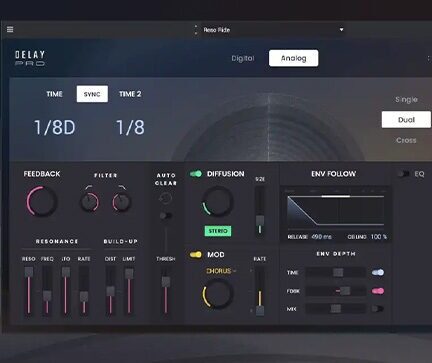Screen dimensions: 432x363
Task: Open the Reso Ride preset dropdown arrow
Action: tap(341, 30)
